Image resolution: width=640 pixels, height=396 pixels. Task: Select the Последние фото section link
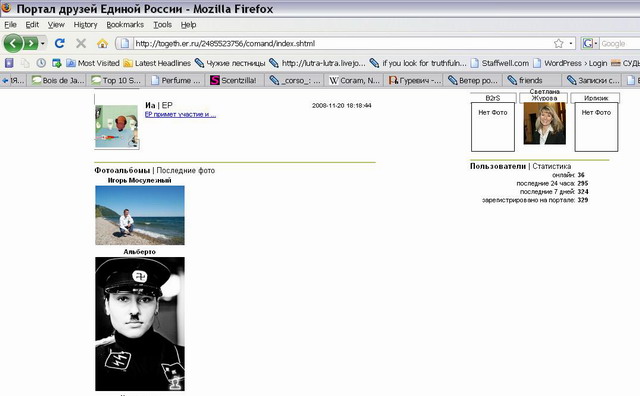click(186, 170)
